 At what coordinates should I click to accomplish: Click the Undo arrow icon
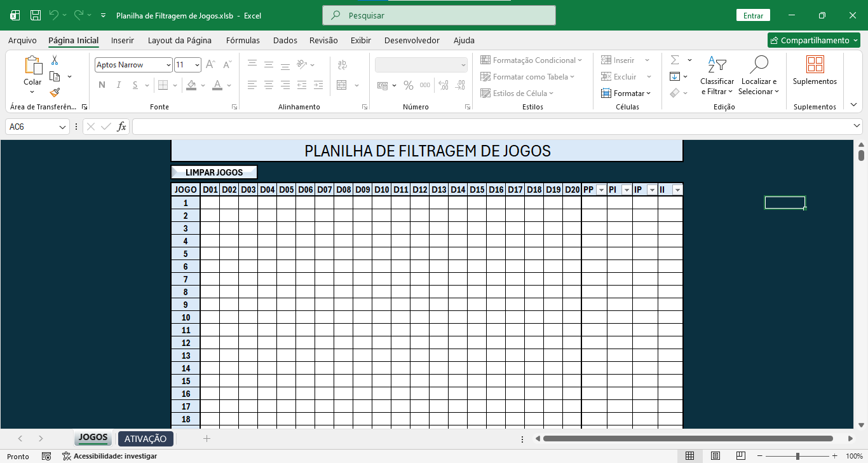tap(54, 15)
